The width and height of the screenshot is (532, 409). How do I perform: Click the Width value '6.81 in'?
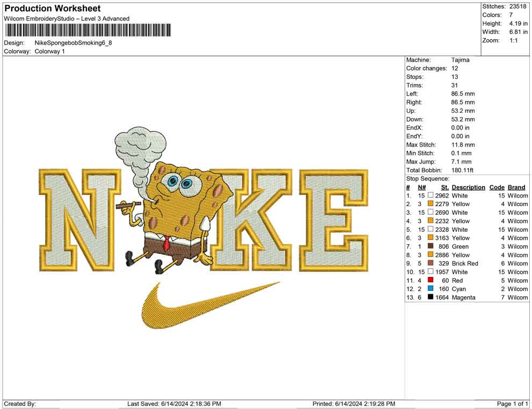(x=518, y=32)
